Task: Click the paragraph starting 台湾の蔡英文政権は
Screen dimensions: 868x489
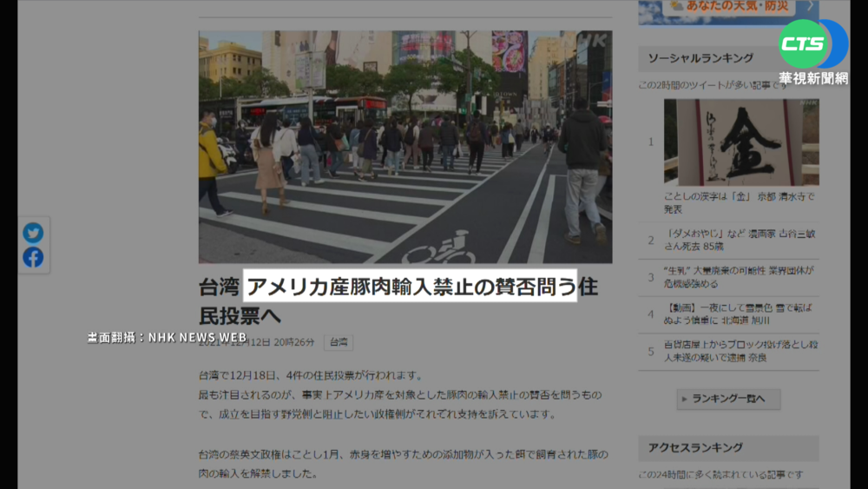Action: tap(404, 464)
